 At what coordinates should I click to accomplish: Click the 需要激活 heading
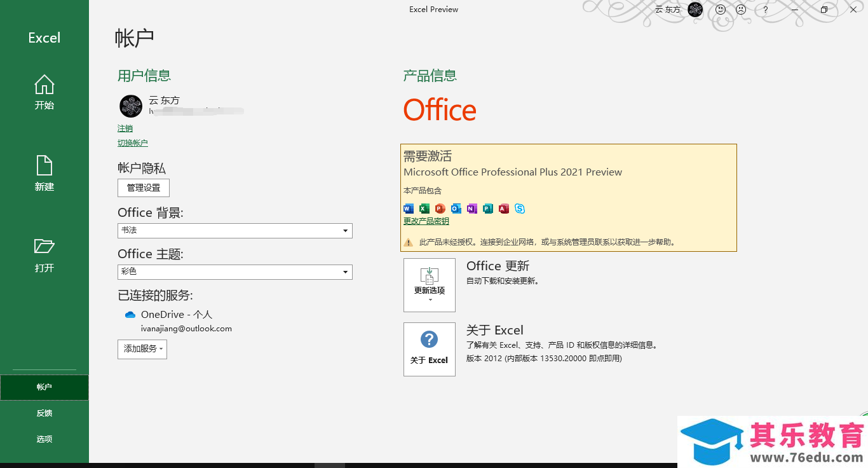coord(428,156)
